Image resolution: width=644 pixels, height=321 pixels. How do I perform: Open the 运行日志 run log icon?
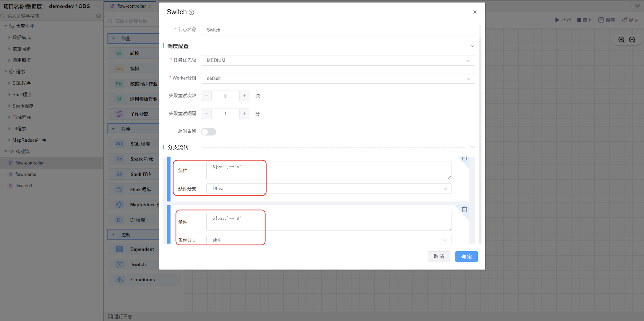110,316
